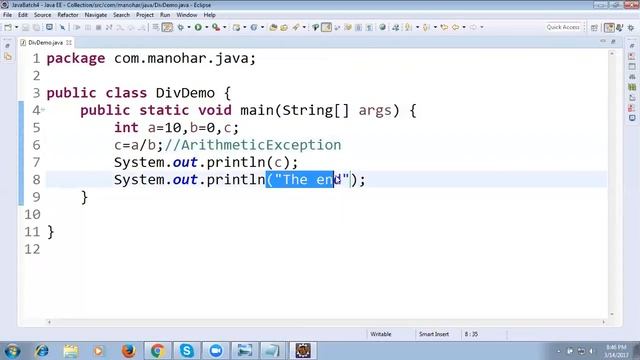This screenshot has width=640, height=360.
Task: Expand the New Java Class dropdown arrow
Action: pyautogui.click(x=262, y=27)
